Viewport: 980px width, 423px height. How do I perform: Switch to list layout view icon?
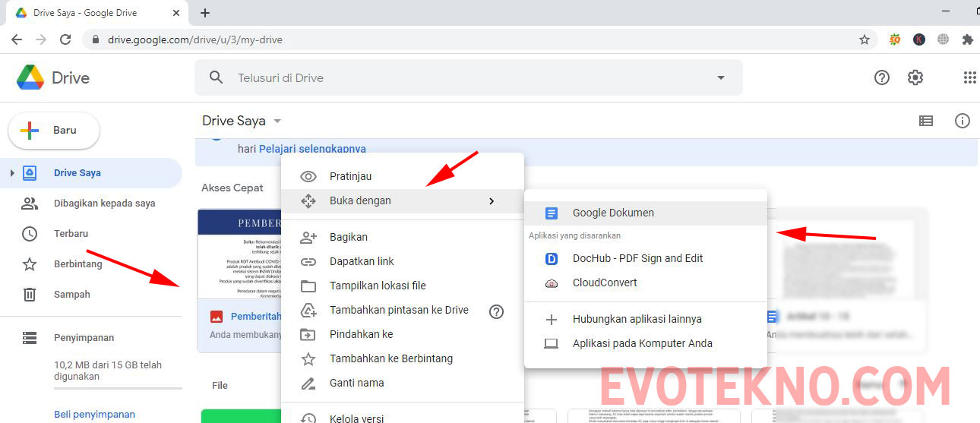coord(926,121)
